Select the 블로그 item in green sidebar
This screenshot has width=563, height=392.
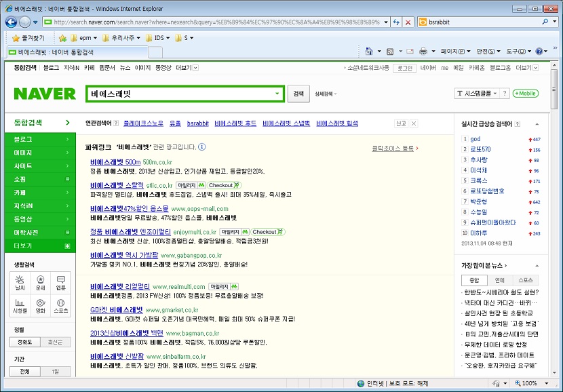coord(40,139)
